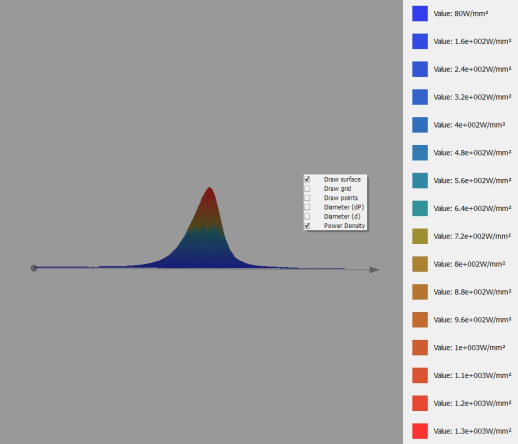The width and height of the screenshot is (518, 444).
Task: Toggle the Diameter (dP) checkbox
Action: click(307, 207)
